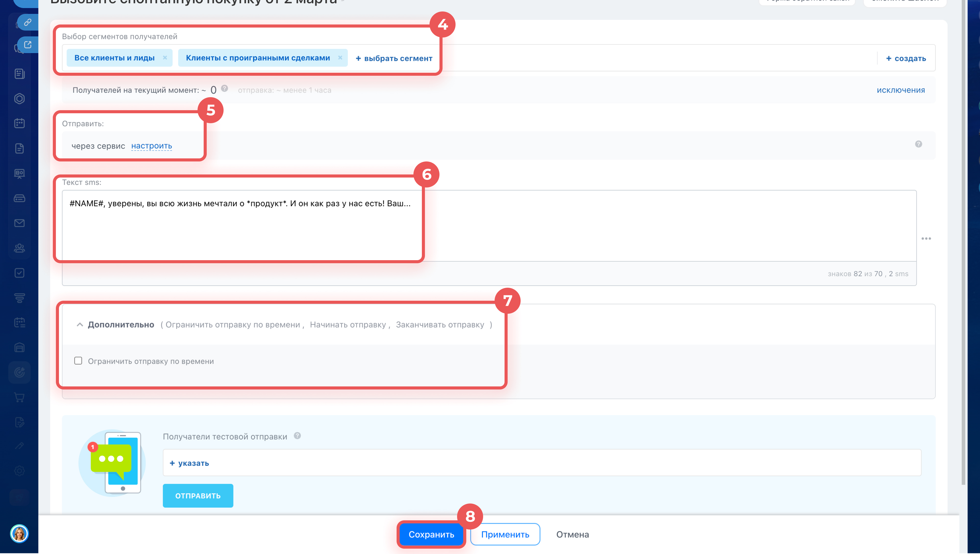Open the contacts people icon in the sidebar

click(x=19, y=248)
